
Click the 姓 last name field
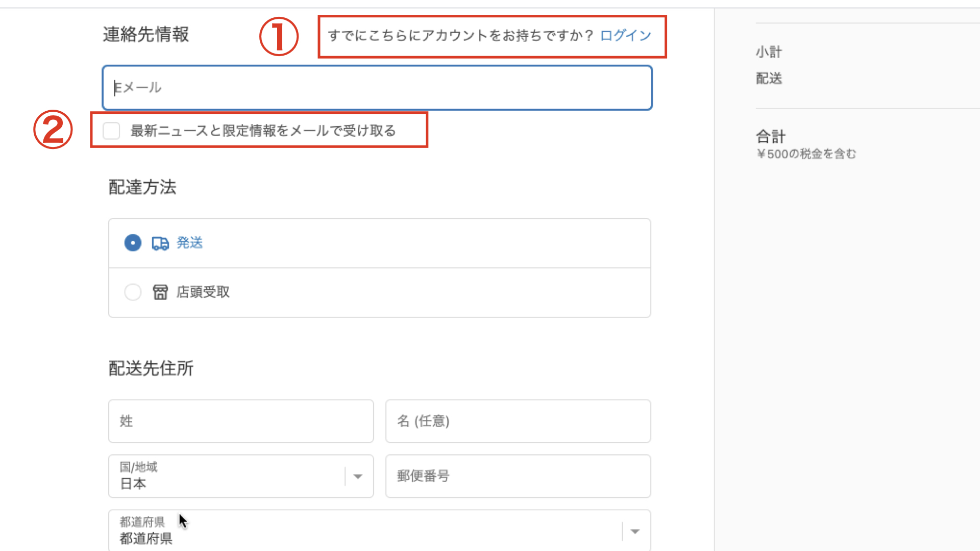pyautogui.click(x=241, y=421)
